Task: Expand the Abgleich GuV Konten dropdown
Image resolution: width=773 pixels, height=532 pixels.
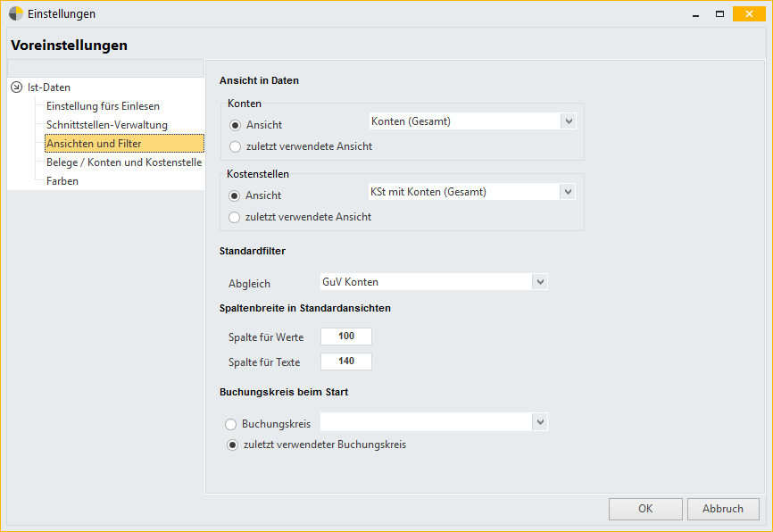Action: [x=434, y=282]
